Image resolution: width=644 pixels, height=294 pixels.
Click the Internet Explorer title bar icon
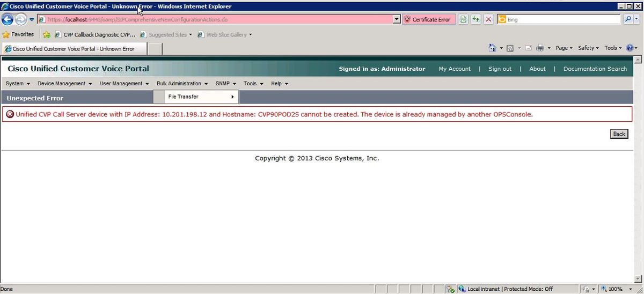point(5,6)
